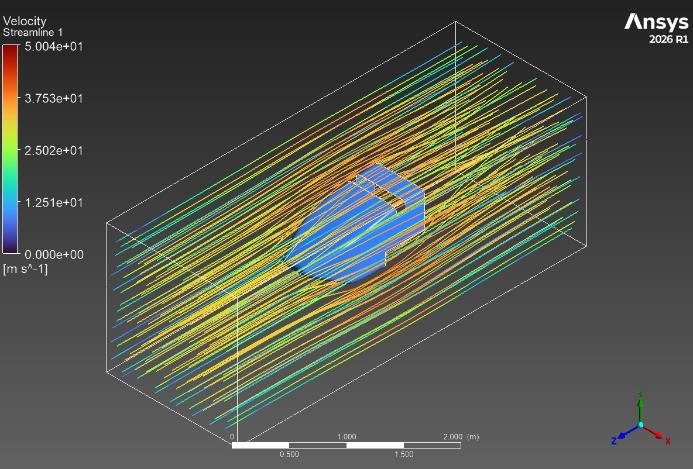Click the 5.004e+01 legend maximum value
693x469 pixels.
53,46
